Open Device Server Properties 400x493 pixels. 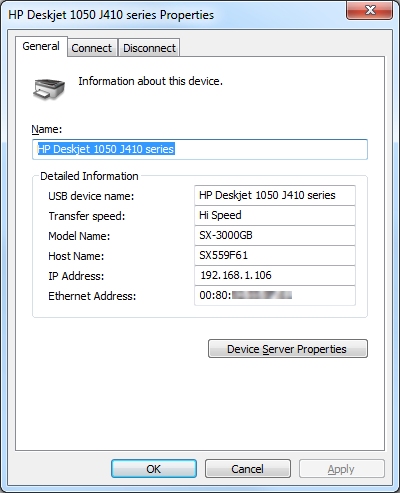pos(288,349)
